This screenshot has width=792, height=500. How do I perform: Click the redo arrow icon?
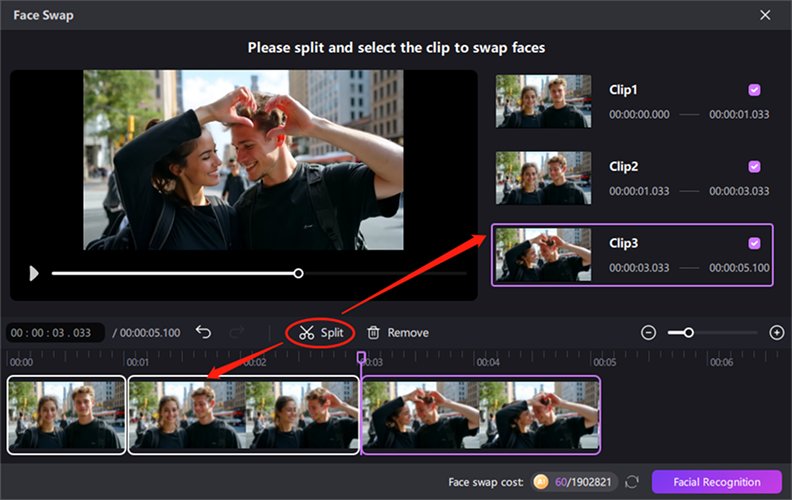pos(236,332)
